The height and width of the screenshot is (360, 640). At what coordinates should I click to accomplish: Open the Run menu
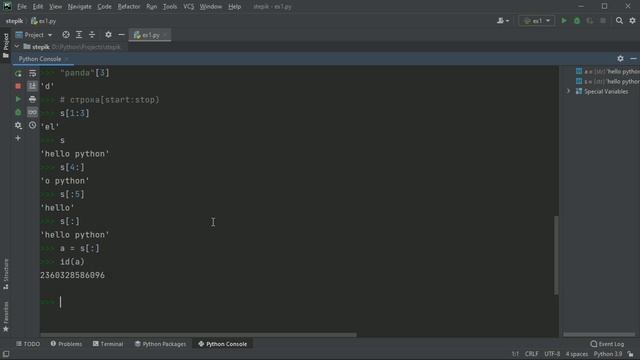click(x=151, y=7)
